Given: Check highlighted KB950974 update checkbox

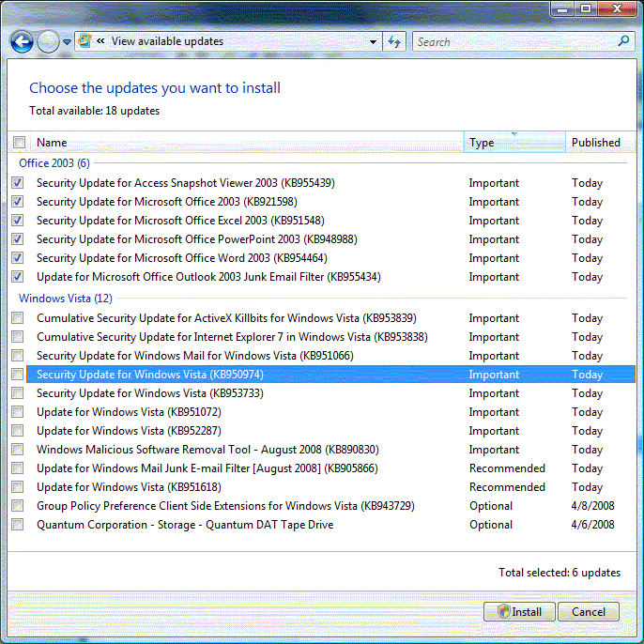Looking at the screenshot, I should (x=18, y=375).
